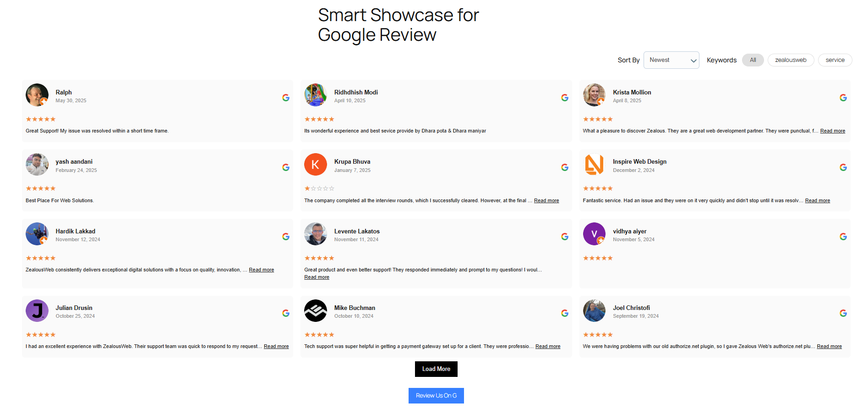Open Read more on Julian Drusin's review
This screenshot has height=409, width=868.
pos(276,347)
